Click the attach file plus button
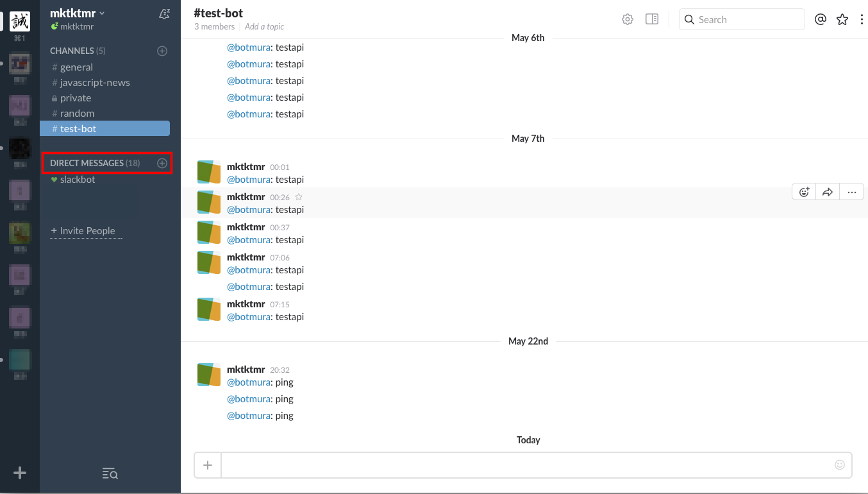Viewport: 868px width, 494px height. [208, 465]
